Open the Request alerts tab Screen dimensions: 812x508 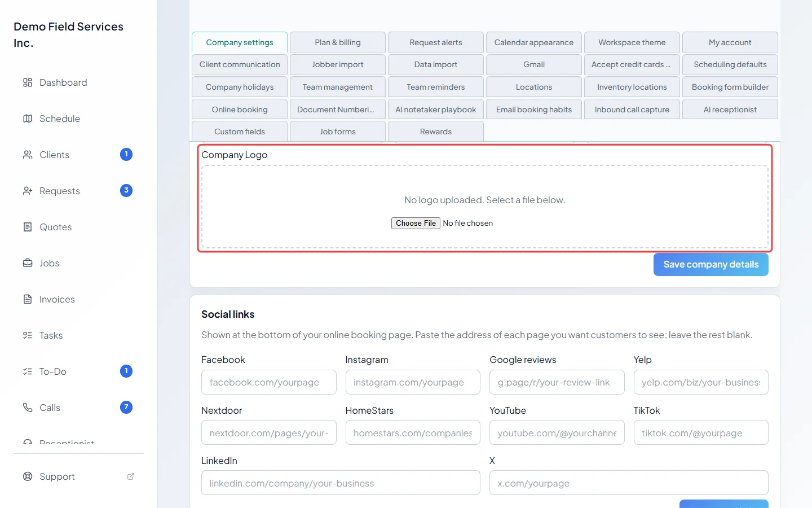pyautogui.click(x=436, y=42)
